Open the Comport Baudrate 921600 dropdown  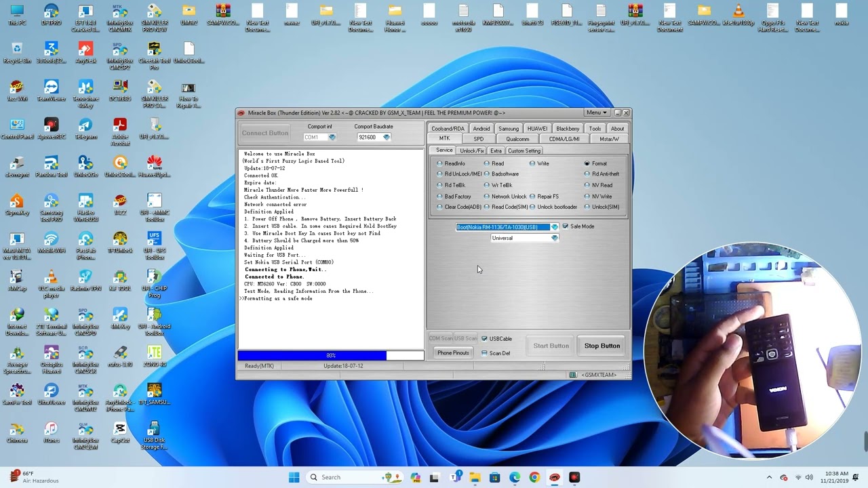coord(387,138)
